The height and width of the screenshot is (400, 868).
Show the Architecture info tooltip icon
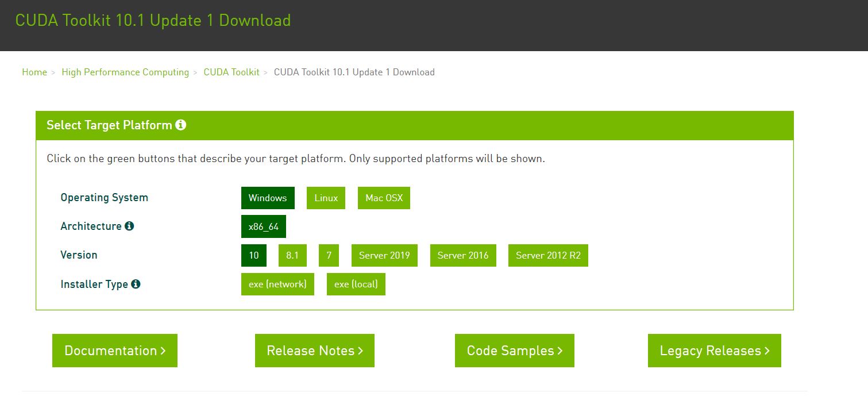click(129, 226)
